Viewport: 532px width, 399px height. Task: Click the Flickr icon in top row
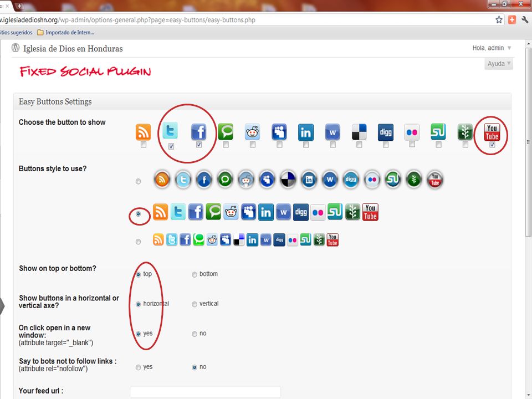412,132
